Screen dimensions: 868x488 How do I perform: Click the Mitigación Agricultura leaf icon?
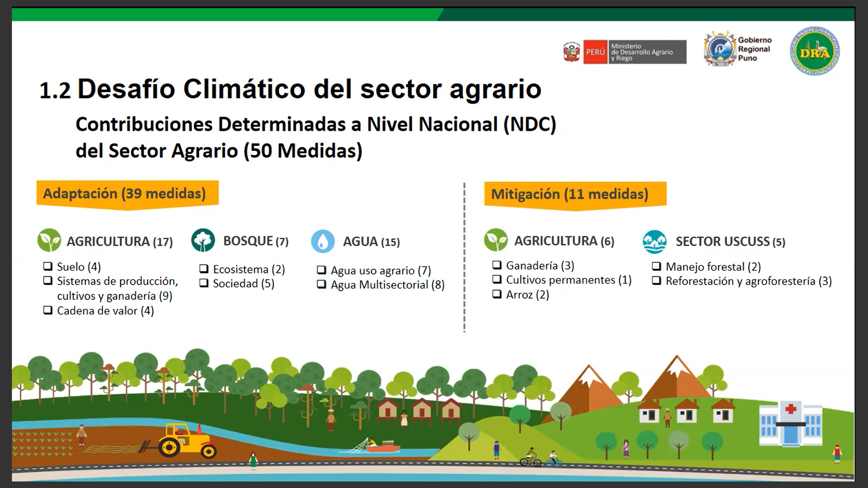pyautogui.click(x=496, y=240)
